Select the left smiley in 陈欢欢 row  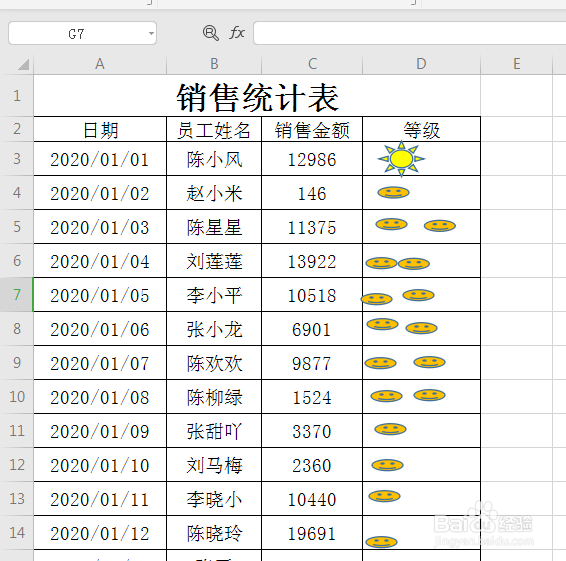pos(380,363)
